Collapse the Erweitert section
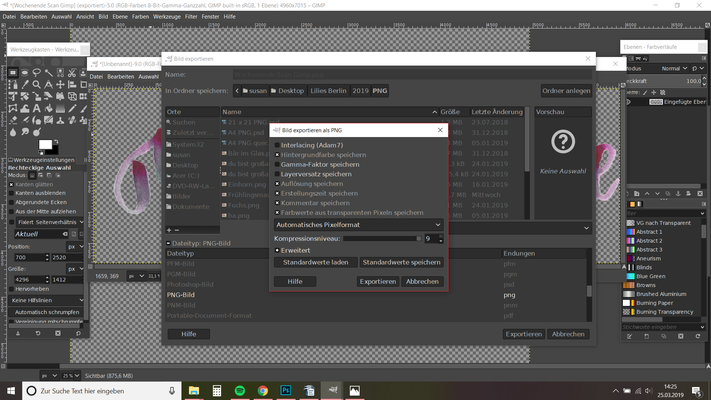711x400 pixels. click(278, 250)
